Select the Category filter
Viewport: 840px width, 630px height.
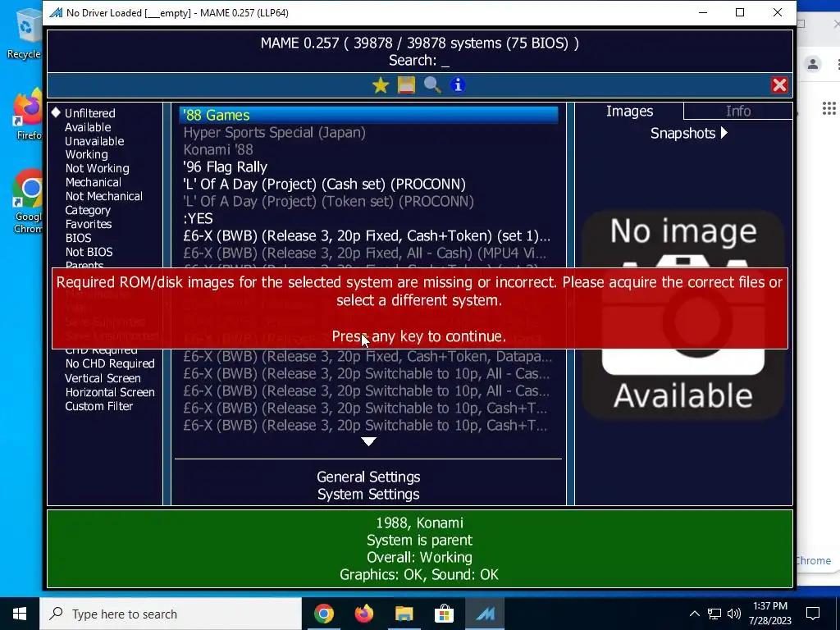[88, 210]
